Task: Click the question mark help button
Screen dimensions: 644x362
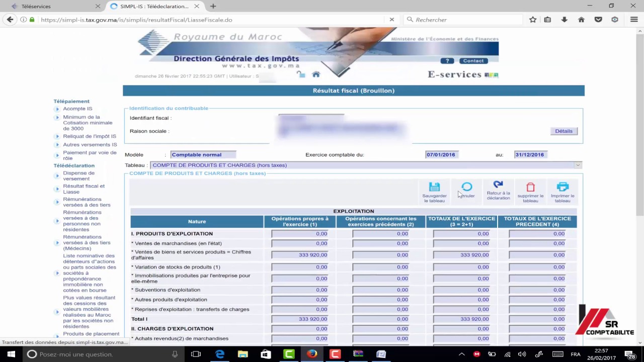Action: coord(447,61)
